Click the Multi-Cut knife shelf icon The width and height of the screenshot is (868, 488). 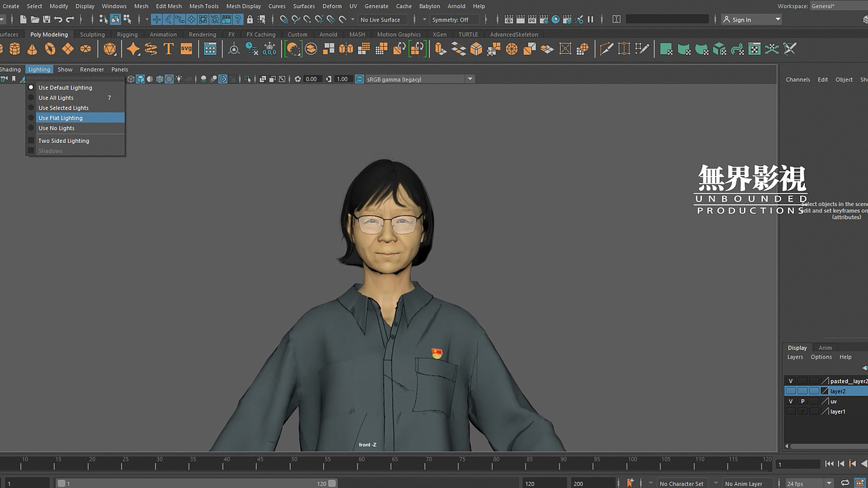(x=606, y=49)
